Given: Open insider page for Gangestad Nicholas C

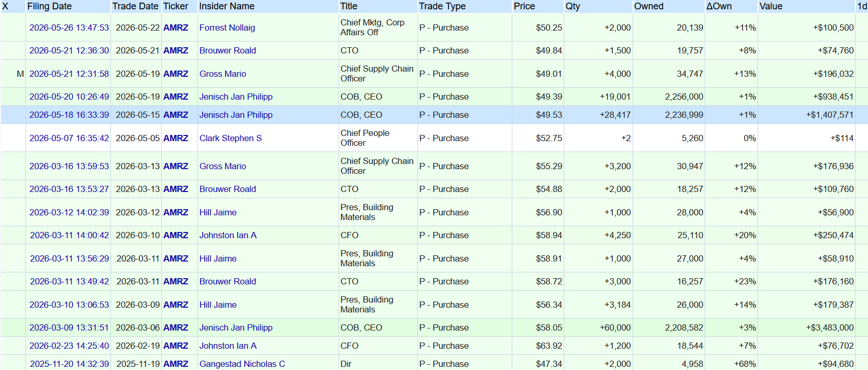Looking at the screenshot, I should (x=242, y=364).
